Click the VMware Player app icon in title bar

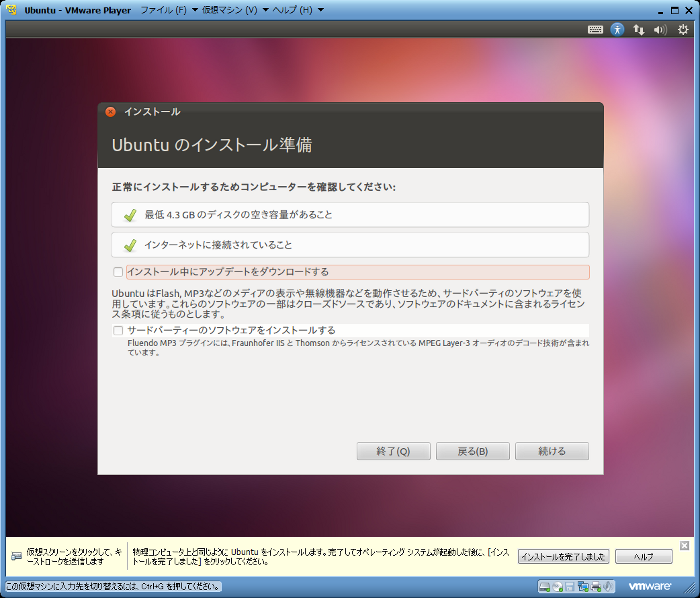[12, 10]
